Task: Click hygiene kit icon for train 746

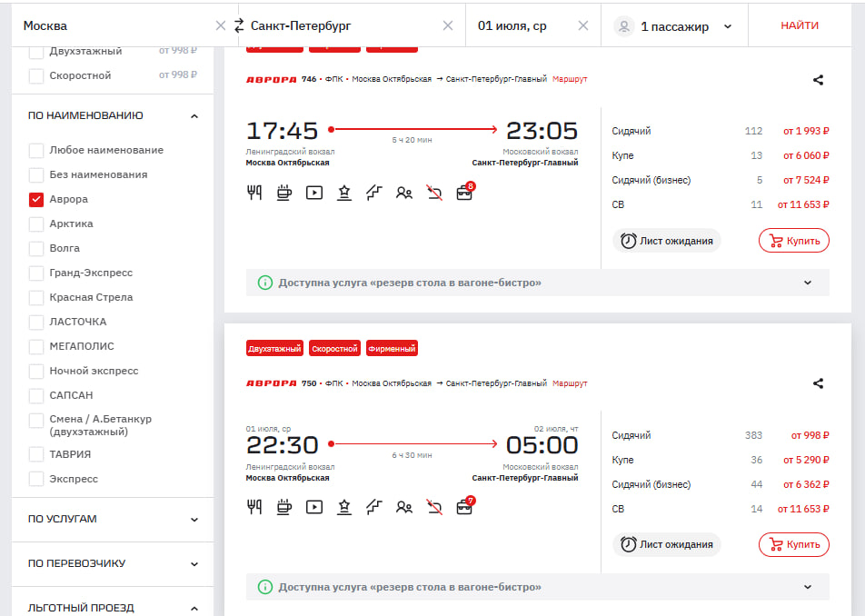Action: click(x=344, y=193)
